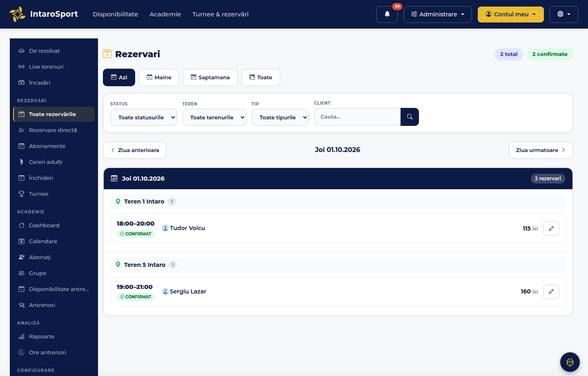This screenshot has height=376, width=588.
Task: Click the client search field
Action: pyautogui.click(x=357, y=117)
